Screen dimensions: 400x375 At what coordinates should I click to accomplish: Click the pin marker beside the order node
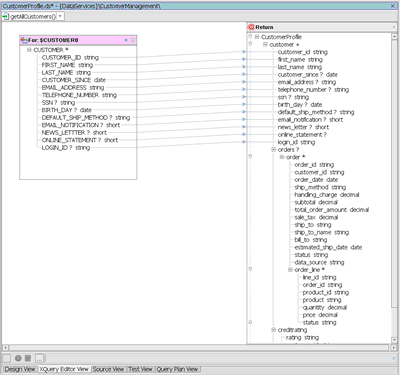coord(250,157)
